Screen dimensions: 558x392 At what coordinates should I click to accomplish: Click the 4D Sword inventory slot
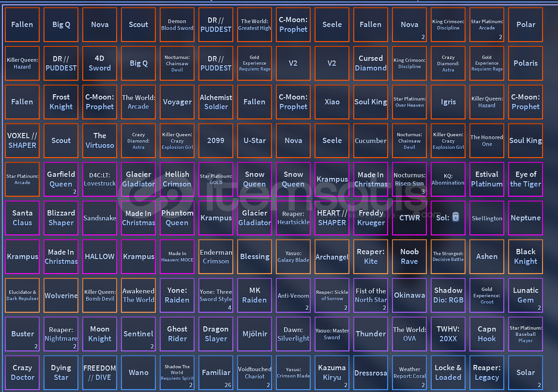pyautogui.click(x=100, y=63)
